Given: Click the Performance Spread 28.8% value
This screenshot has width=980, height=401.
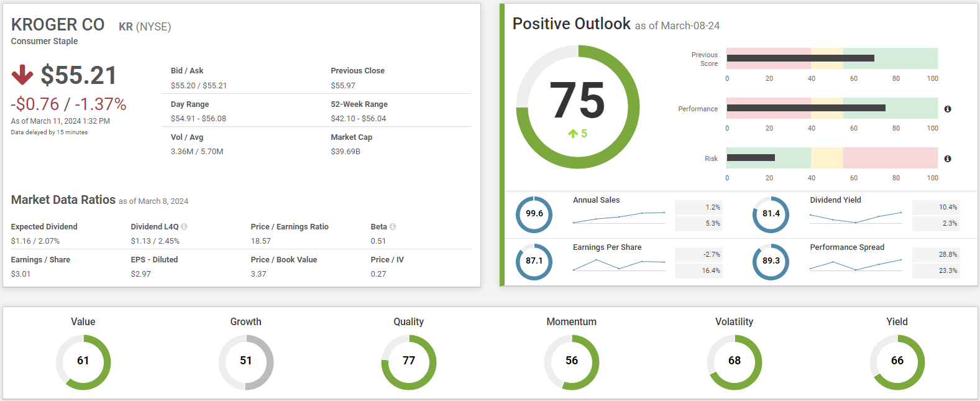Looking at the screenshot, I should (948, 254).
